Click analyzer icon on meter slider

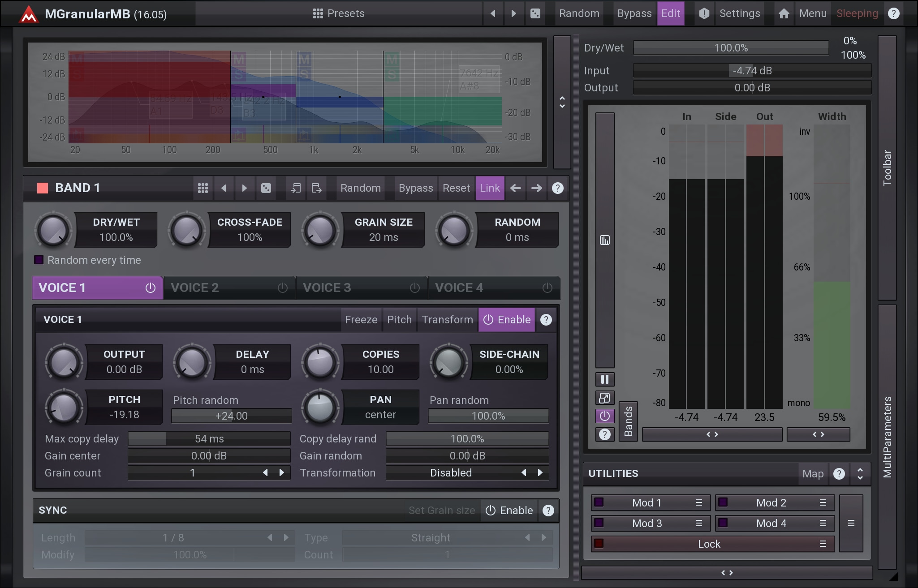pyautogui.click(x=604, y=240)
